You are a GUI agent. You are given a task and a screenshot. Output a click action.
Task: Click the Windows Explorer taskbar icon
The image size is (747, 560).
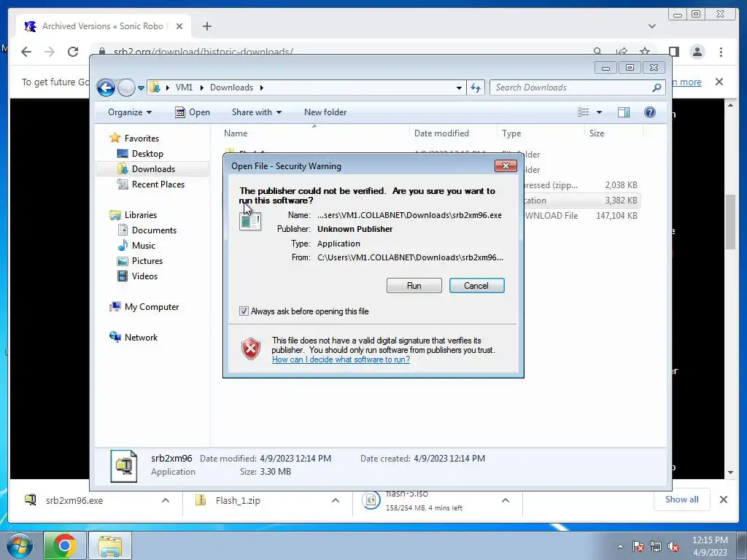(110, 545)
